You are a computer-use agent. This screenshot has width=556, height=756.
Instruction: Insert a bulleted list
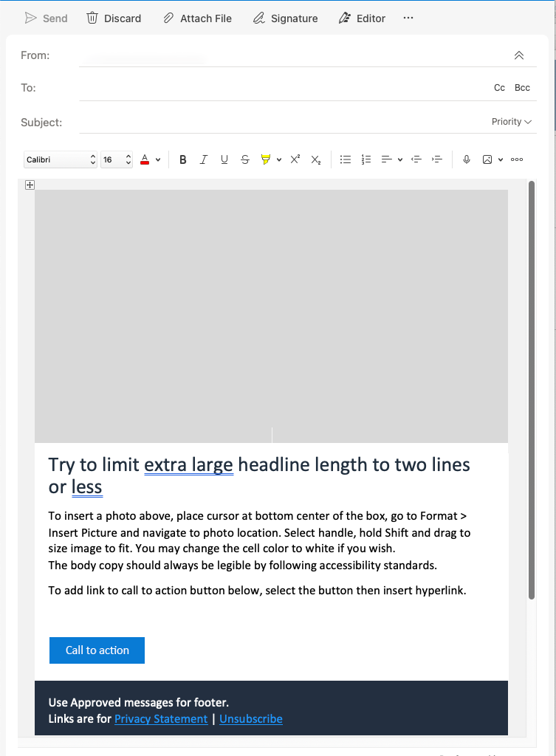(346, 159)
